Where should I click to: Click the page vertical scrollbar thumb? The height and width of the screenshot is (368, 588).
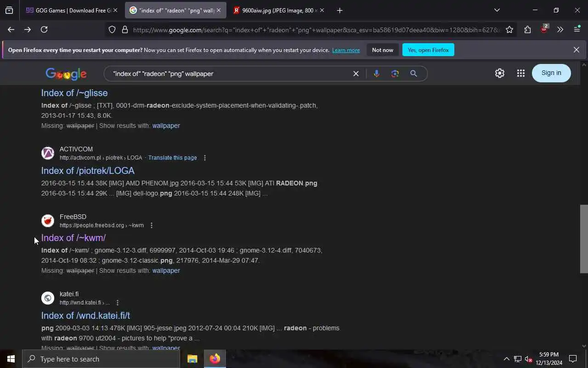[584, 239]
